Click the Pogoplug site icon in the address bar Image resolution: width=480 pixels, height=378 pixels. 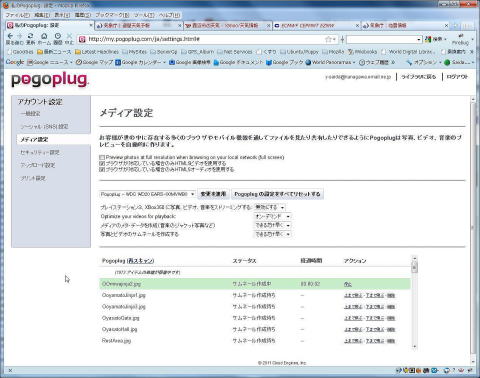click(82, 39)
